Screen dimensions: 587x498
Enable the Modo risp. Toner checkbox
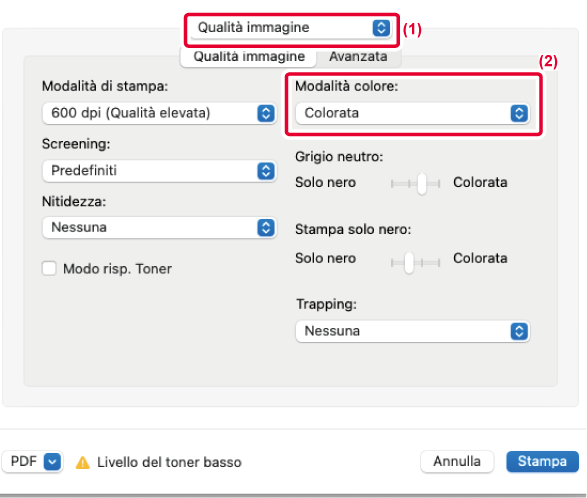(x=49, y=268)
